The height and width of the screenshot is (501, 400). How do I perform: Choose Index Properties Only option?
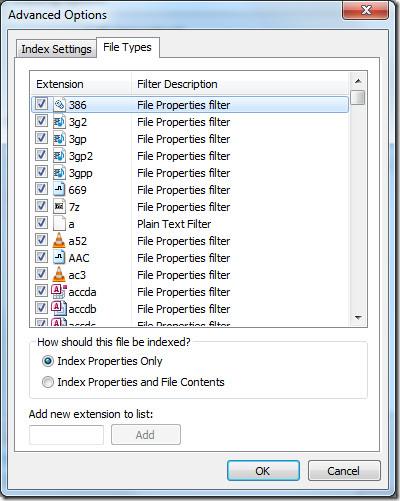click(102, 361)
